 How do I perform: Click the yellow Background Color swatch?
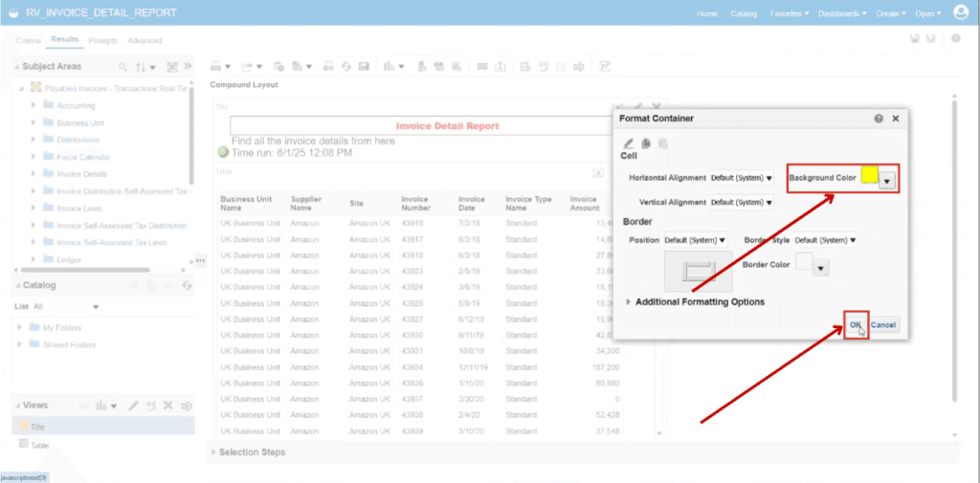click(x=869, y=175)
